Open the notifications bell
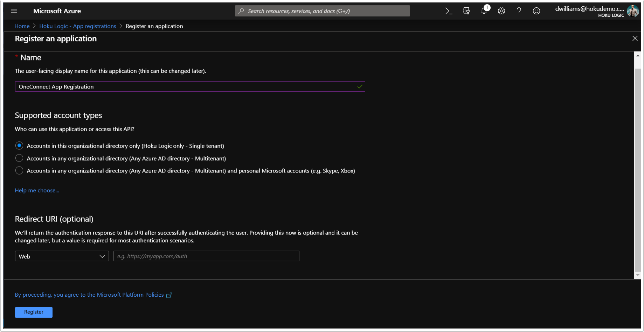The image size is (644, 332). tap(484, 11)
